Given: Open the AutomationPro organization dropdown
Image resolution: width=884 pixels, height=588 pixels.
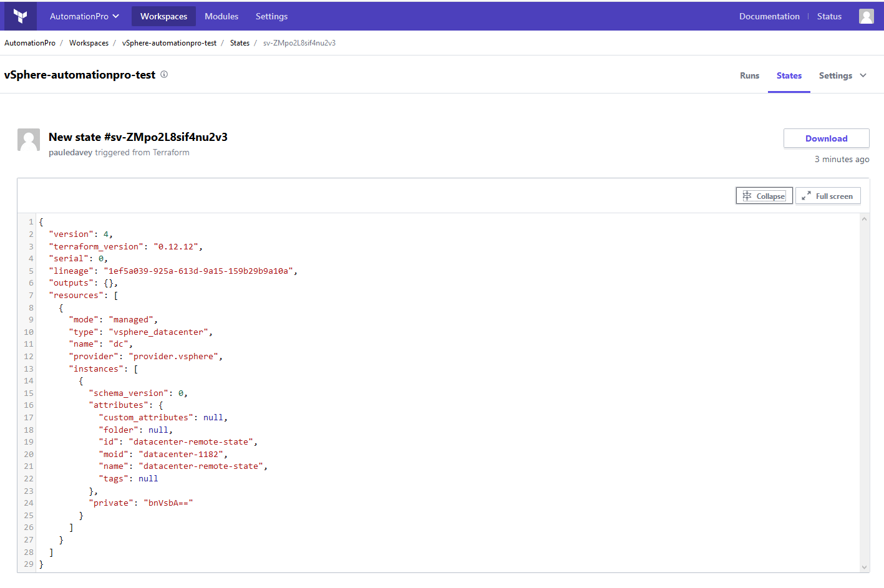Looking at the screenshot, I should click(x=84, y=16).
